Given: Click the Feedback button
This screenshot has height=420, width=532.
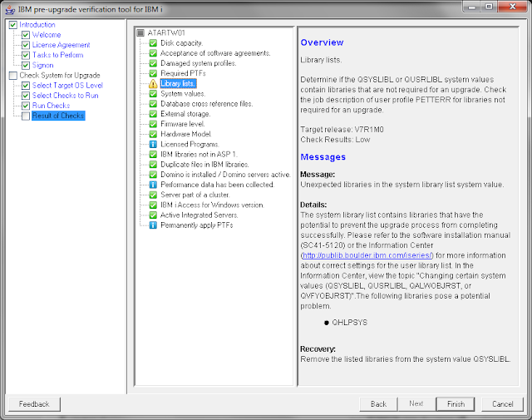Looking at the screenshot, I should tap(34, 404).
